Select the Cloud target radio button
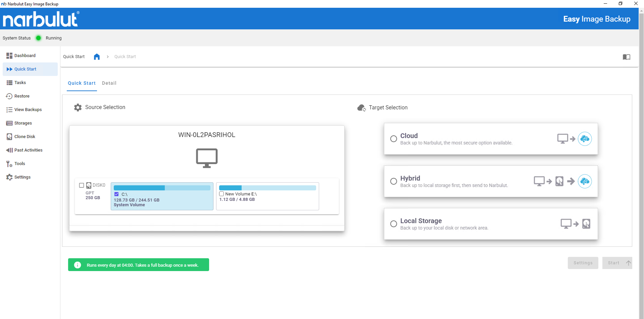644x319 pixels. click(393, 139)
